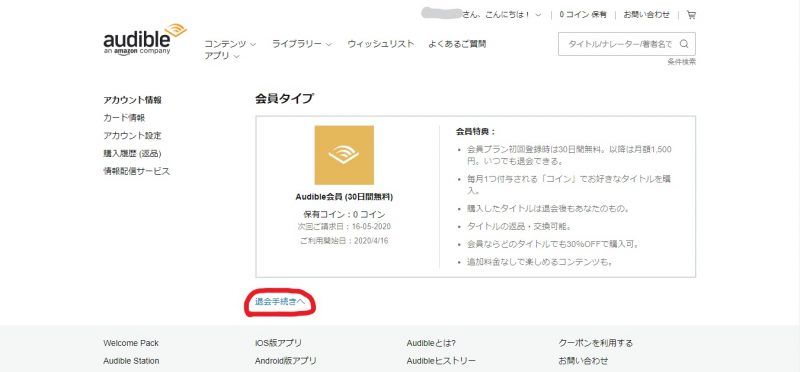Open ウィッシュリスト in the navigation bar
The image size is (800, 372).
(381, 44)
